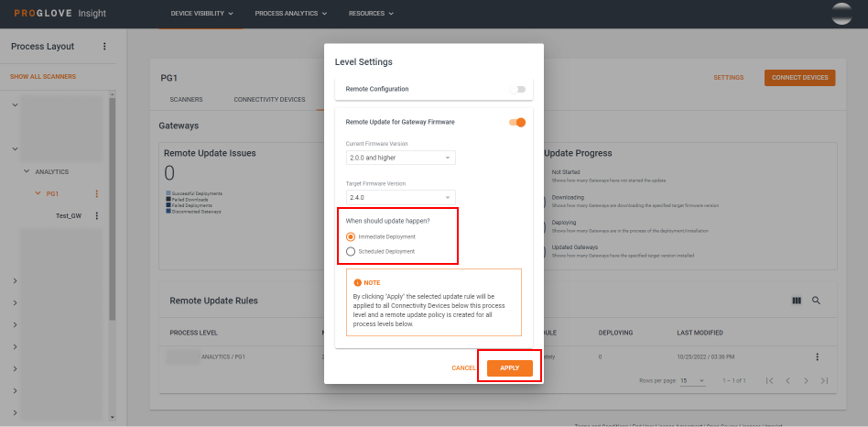Disable Remote Update for Gateway Firmware toggle
This screenshot has width=868, height=427.
coord(518,122)
